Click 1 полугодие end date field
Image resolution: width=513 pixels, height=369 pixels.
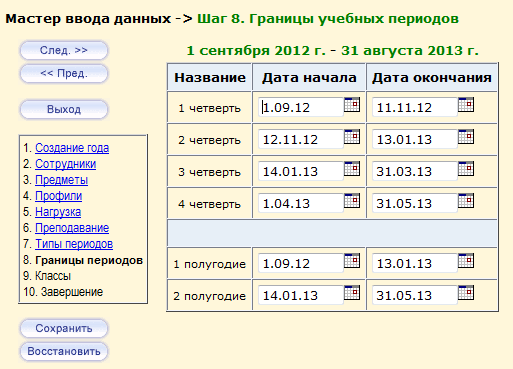[415, 263]
